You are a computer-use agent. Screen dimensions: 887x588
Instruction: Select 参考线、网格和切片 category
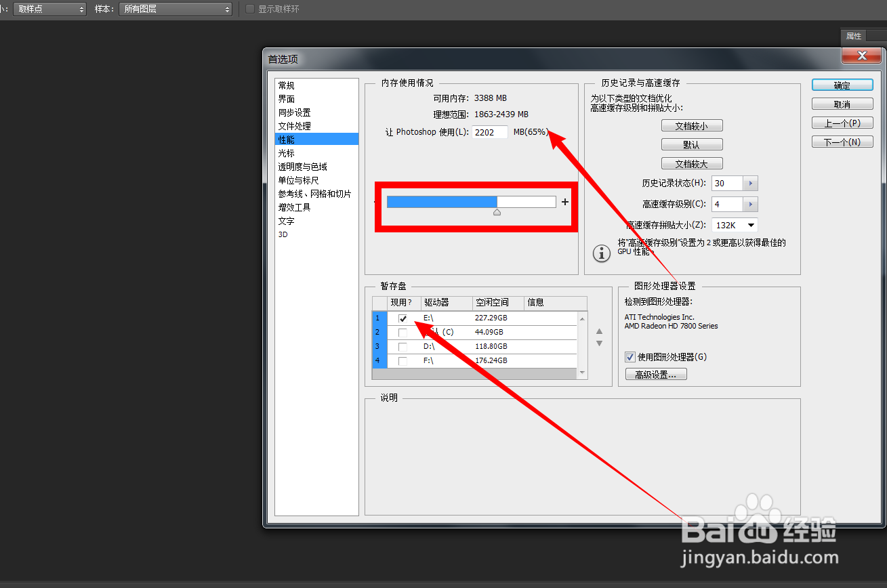pos(316,194)
